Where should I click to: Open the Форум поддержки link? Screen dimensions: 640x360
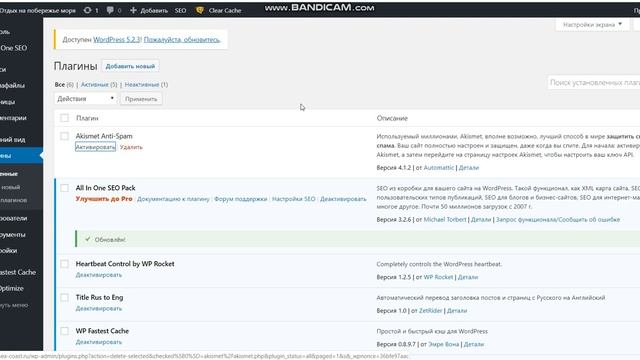tap(241, 199)
